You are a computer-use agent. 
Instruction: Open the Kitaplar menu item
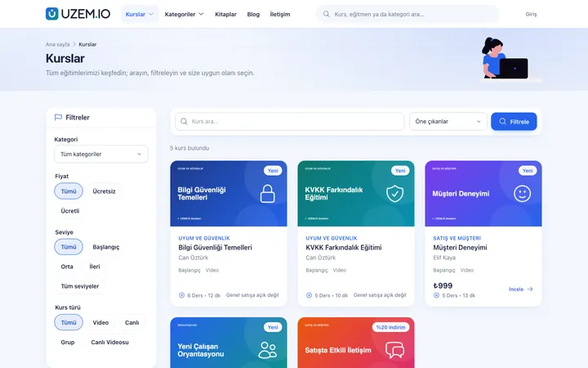click(x=225, y=14)
